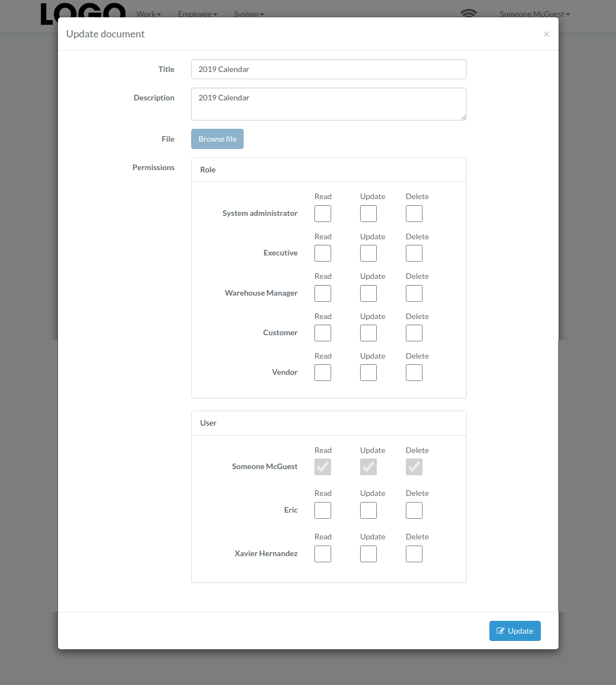
Task: Click the Role panel heading
Action: click(x=329, y=170)
